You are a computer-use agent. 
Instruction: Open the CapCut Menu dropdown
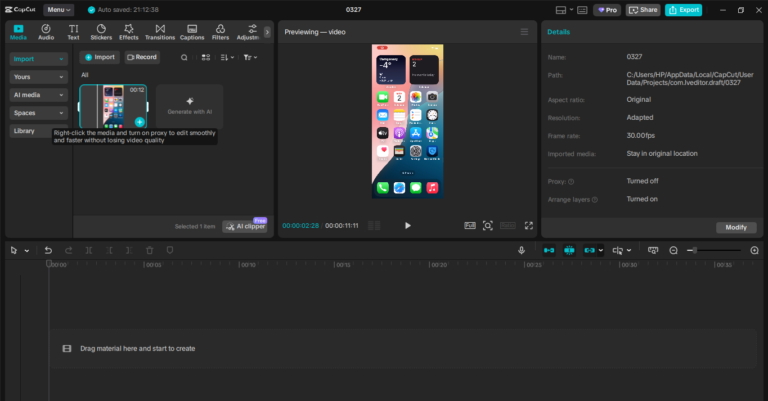click(59, 10)
